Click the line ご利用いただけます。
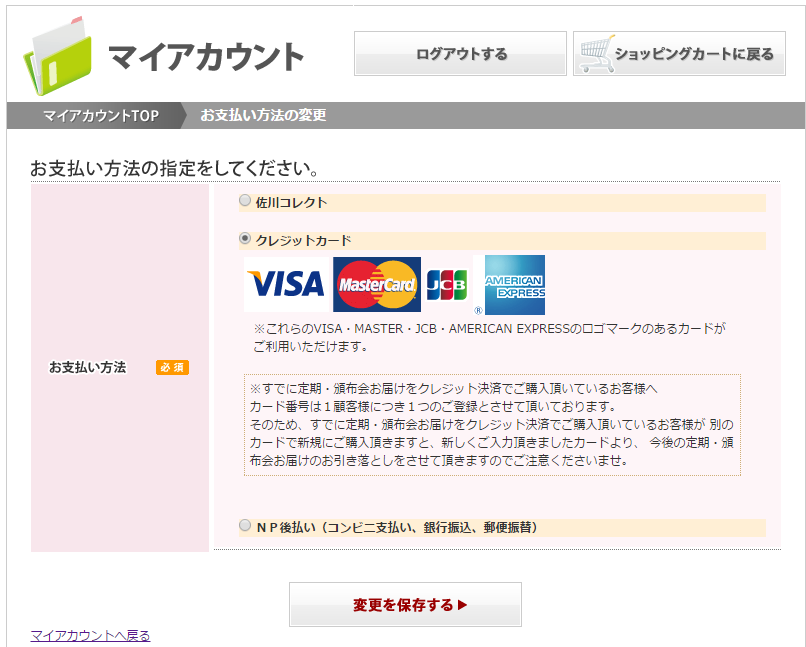This screenshot has height=647, width=806. [311, 346]
